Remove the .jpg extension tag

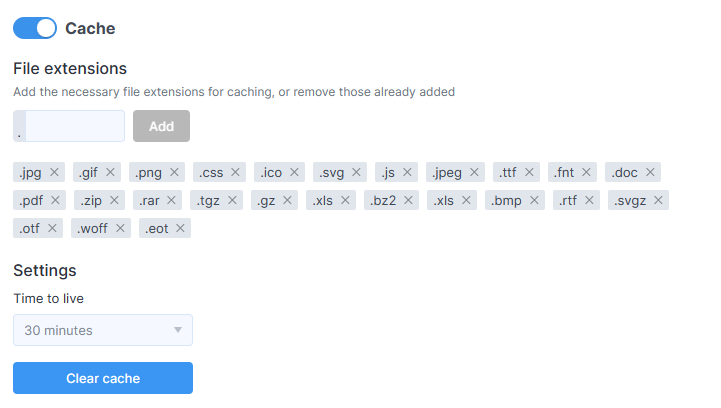[54, 172]
